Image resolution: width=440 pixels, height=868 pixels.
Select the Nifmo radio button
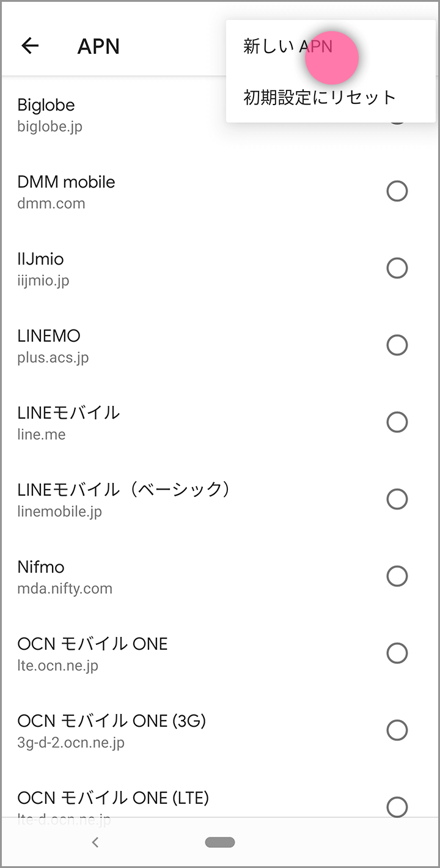coord(397,576)
